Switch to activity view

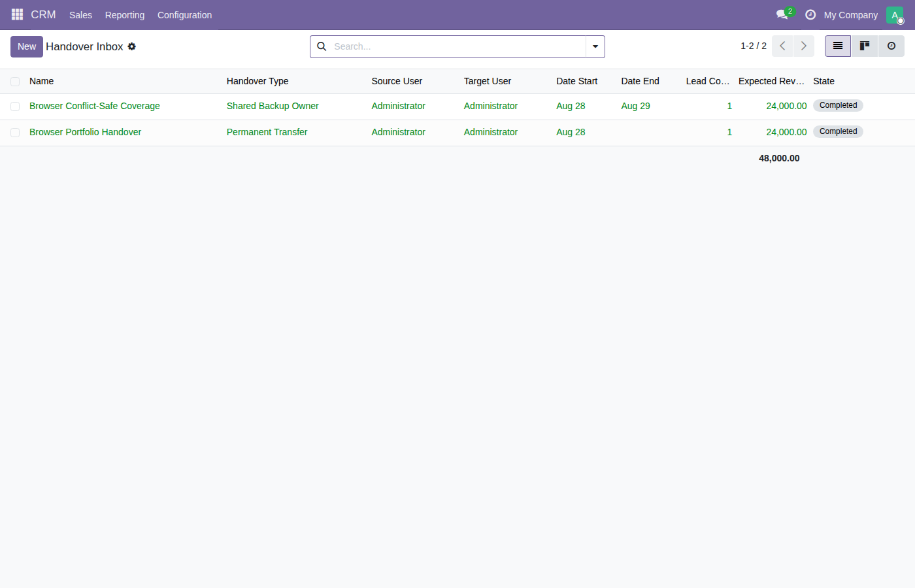(891, 46)
